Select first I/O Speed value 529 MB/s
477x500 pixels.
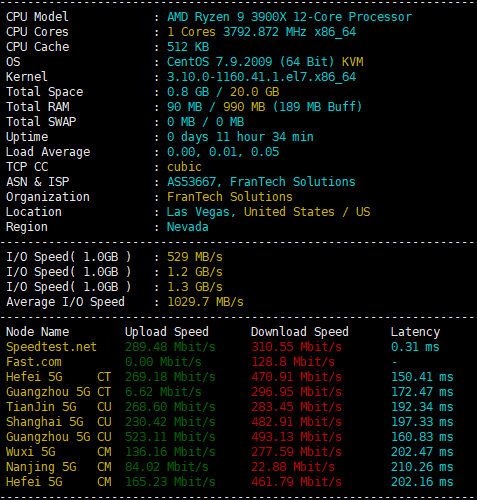[x=195, y=257]
